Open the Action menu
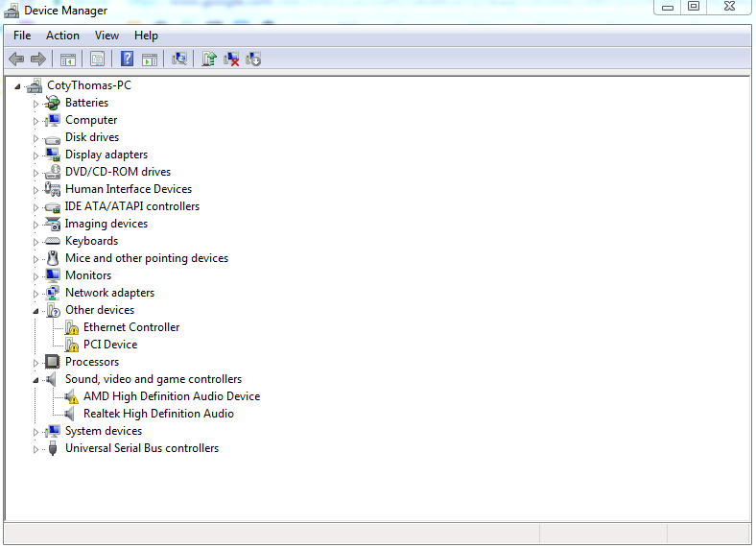Screen dimensions: 756x548 coord(62,36)
